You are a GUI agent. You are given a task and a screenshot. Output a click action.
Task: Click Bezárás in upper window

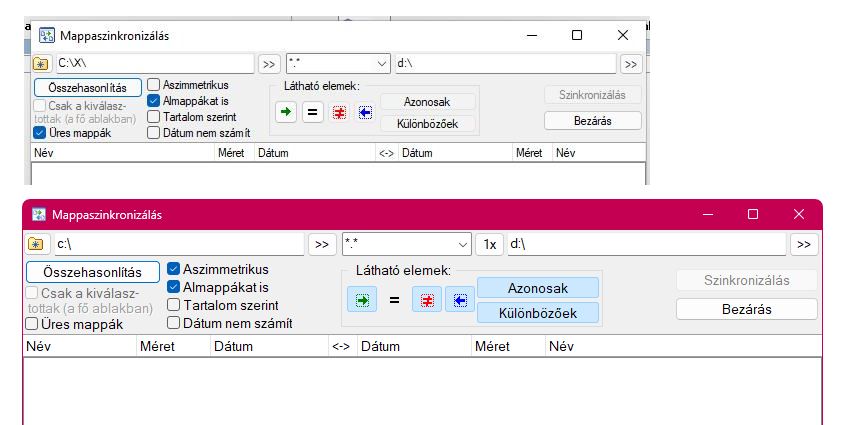click(593, 121)
